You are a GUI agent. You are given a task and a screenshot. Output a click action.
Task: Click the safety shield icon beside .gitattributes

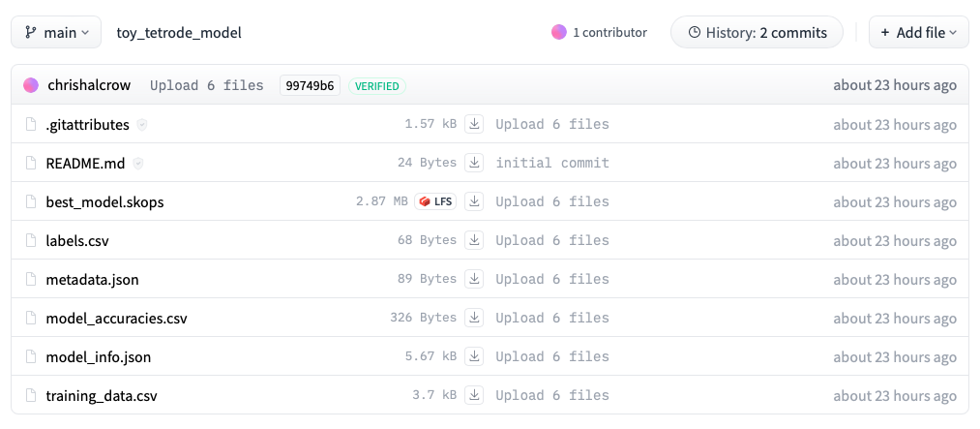142,125
